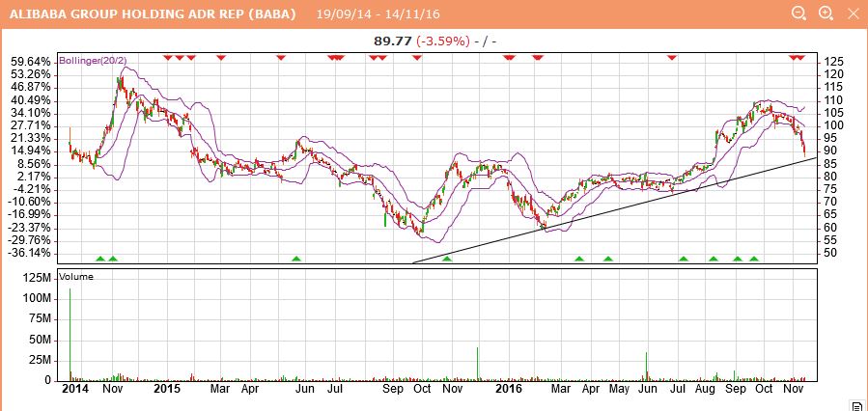Click the Volume panel label
The image size is (868, 411).
click(76, 277)
